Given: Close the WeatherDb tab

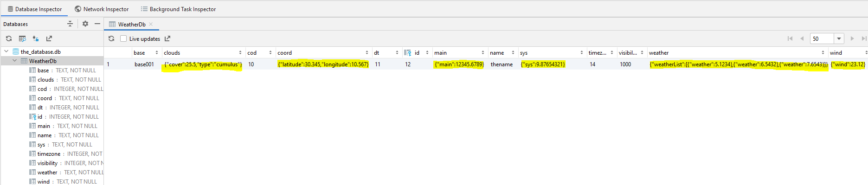Looking at the screenshot, I should coord(151,24).
